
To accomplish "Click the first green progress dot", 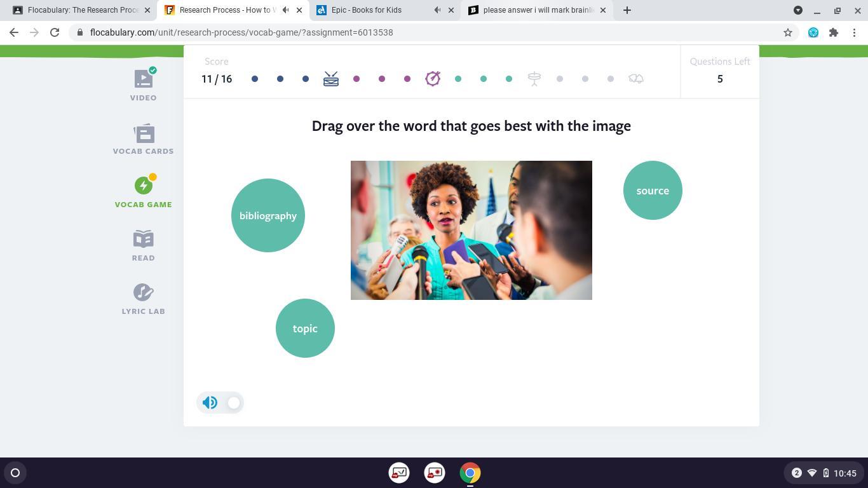I will click(x=458, y=79).
